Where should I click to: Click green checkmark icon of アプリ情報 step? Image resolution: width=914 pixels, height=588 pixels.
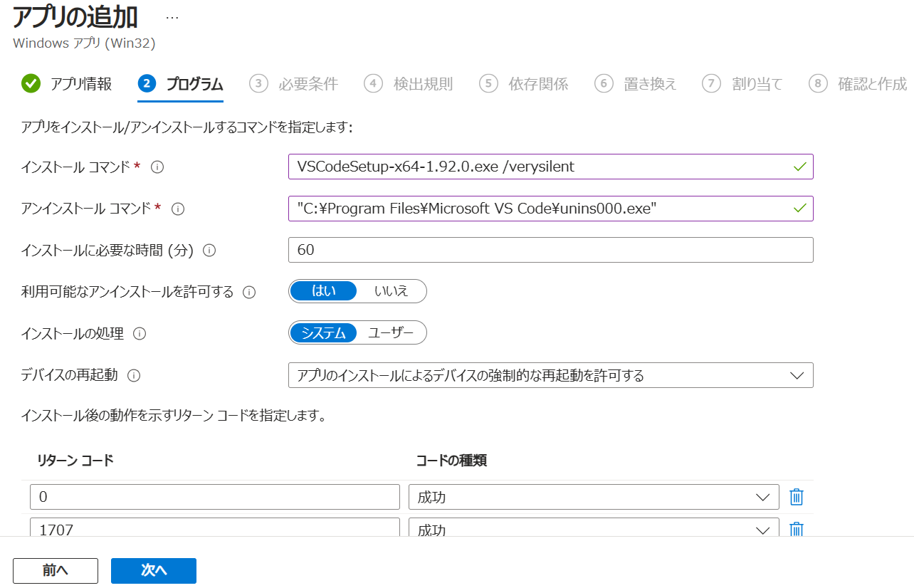(31, 83)
